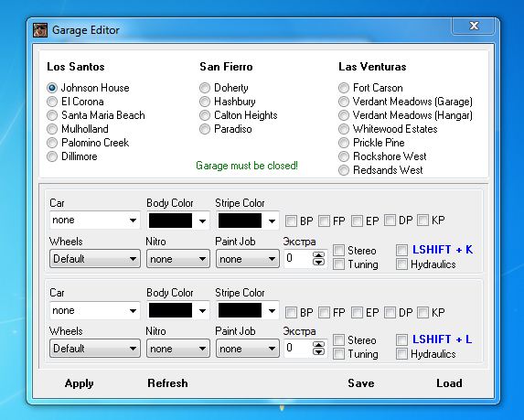The height and width of the screenshot is (420, 524).
Task: Click the first slot Экстра number field
Action: pyautogui.click(x=298, y=258)
